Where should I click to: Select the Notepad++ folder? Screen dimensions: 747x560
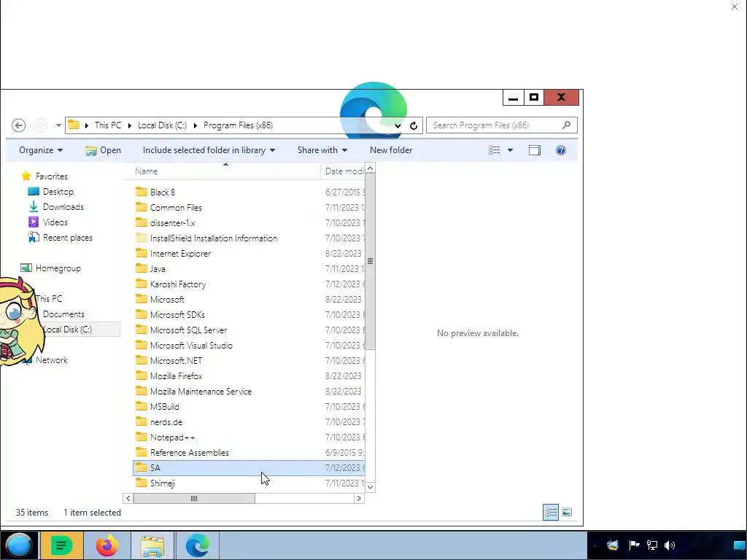[249, 437]
